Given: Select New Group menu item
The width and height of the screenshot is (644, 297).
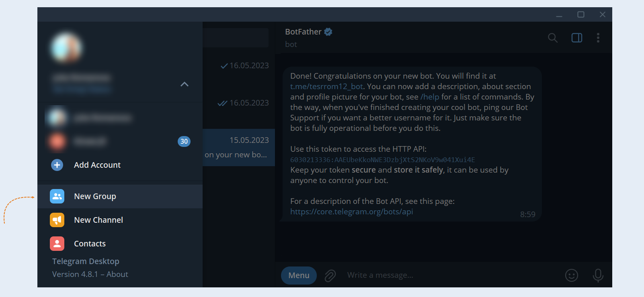Looking at the screenshot, I should [x=120, y=196].
